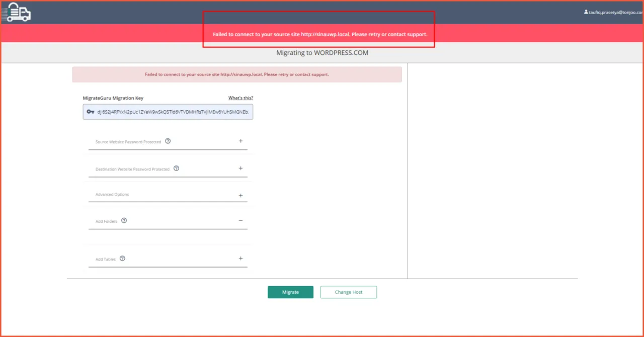644x337 pixels.
Task: Click the taufiq.prasetya@tonjoo.com account link
Action: click(x=613, y=12)
